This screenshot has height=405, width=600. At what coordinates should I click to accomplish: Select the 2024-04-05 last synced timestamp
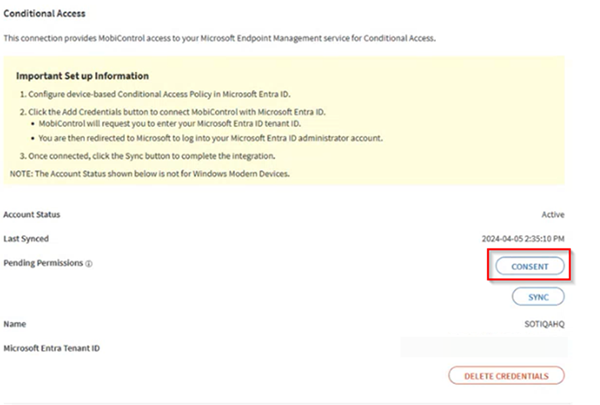click(523, 239)
